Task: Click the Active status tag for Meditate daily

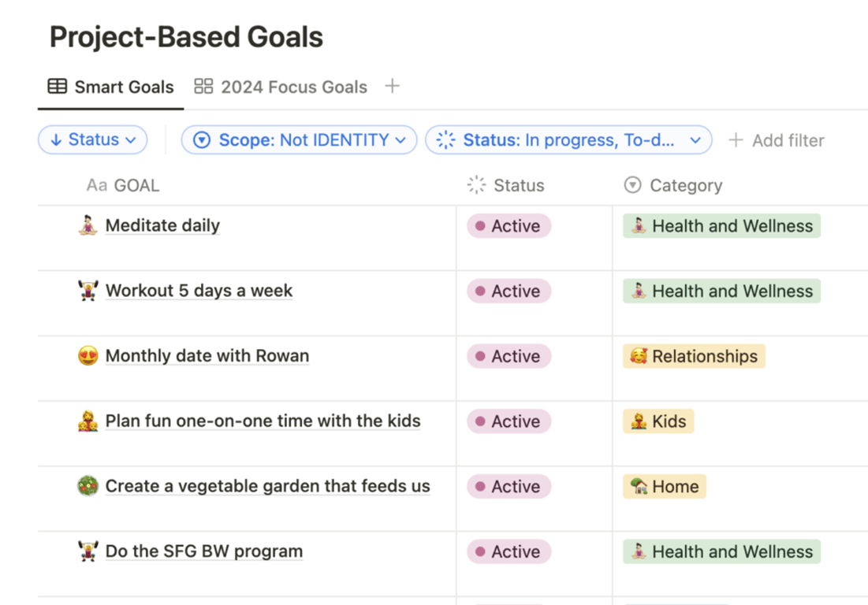Action: [x=509, y=226]
